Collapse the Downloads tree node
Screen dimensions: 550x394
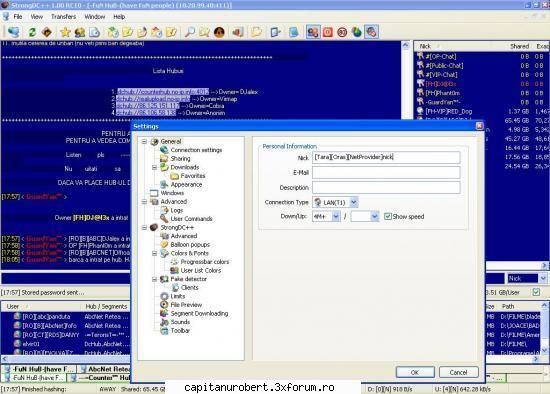154,167
